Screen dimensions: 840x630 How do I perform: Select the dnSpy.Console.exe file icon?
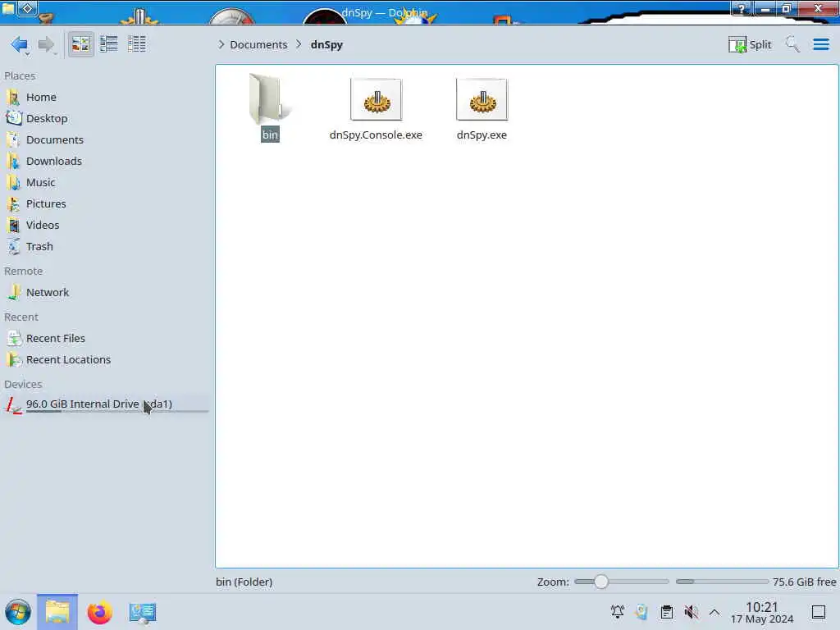coord(376,99)
